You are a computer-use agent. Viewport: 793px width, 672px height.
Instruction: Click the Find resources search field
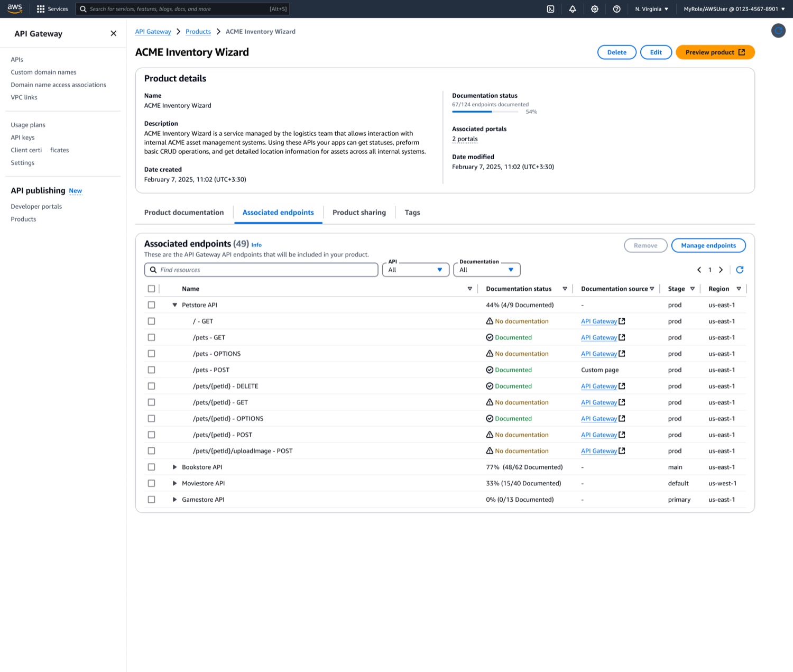point(261,270)
